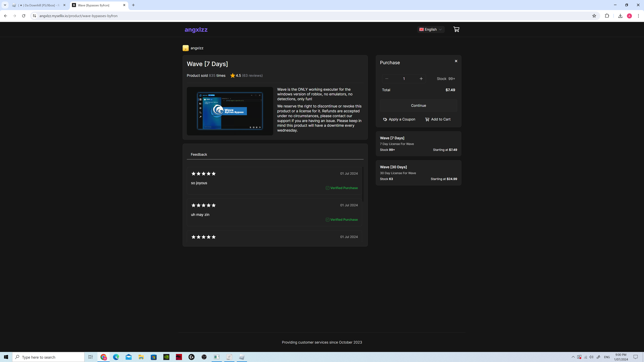
Task: Reload the current page
Action: (23, 16)
